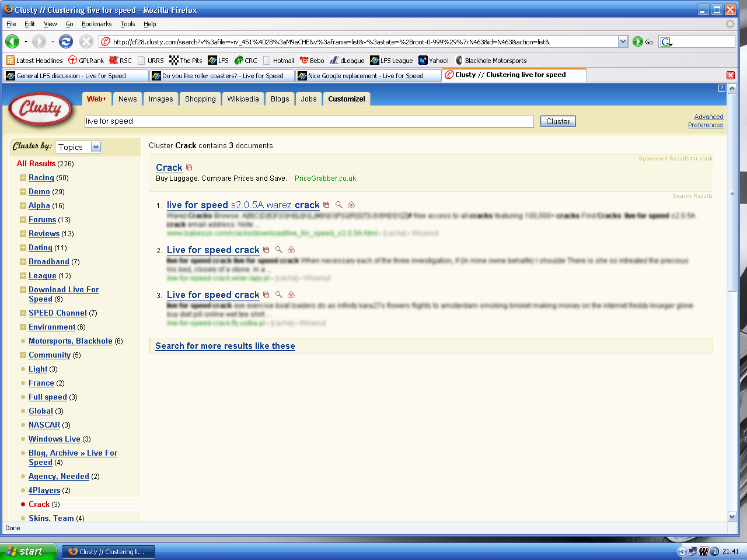Click show-in-clusters icon for third result

tap(291, 295)
